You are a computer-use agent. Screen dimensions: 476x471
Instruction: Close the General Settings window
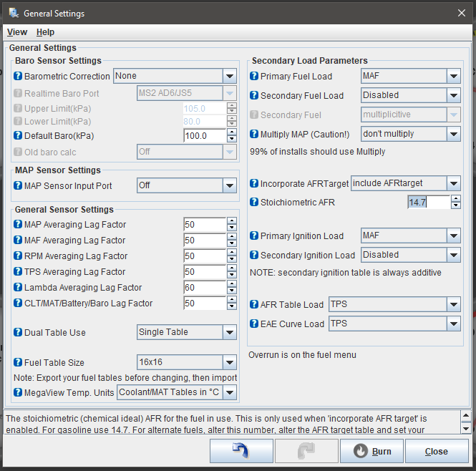462,13
